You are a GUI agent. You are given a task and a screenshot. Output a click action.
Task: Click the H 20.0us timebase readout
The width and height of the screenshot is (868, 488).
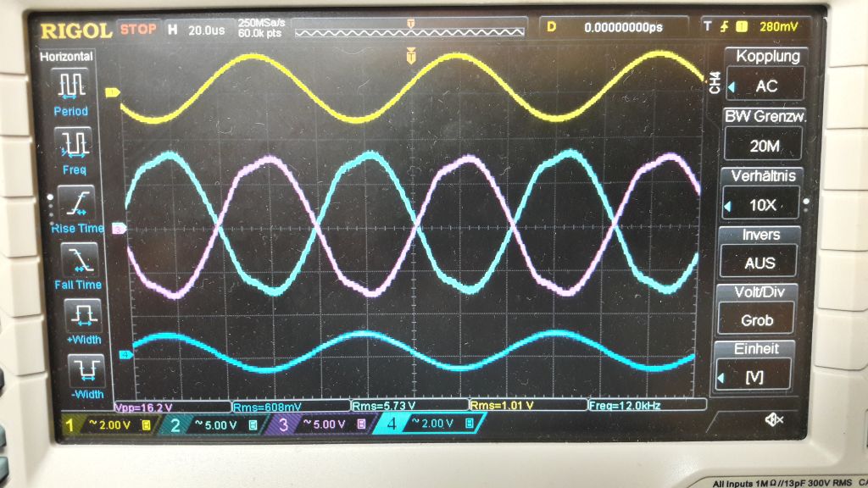(x=197, y=30)
